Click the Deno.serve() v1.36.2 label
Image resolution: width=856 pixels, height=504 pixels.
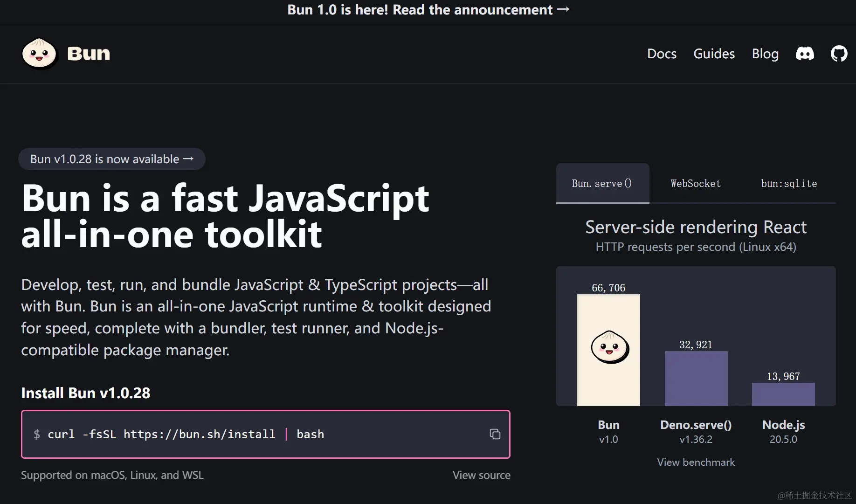click(696, 431)
